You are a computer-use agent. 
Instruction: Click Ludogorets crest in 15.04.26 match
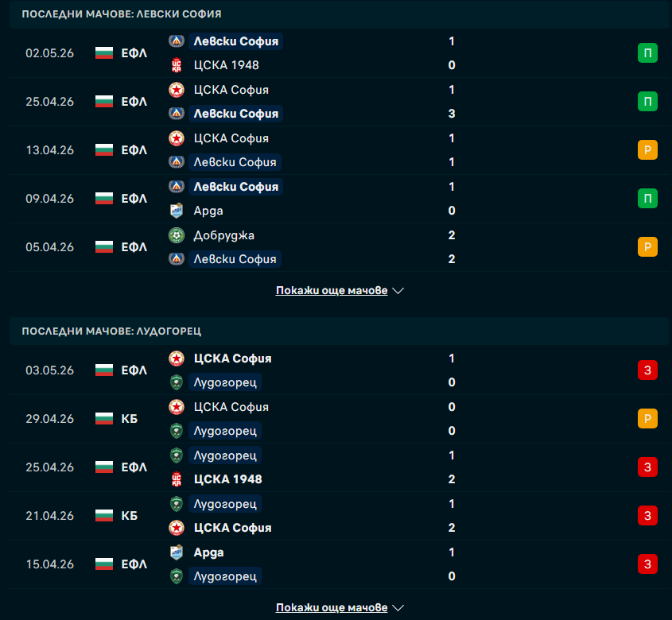point(176,576)
